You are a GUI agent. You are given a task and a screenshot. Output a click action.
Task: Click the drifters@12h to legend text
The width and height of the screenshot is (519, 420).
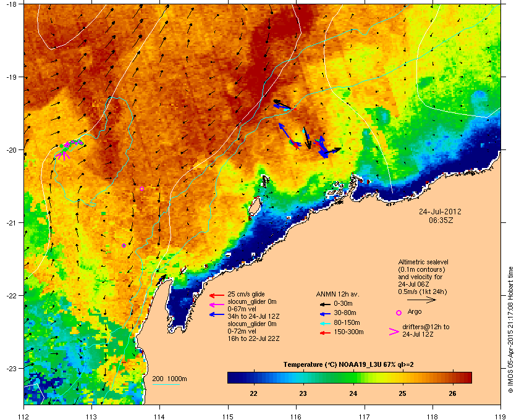point(426,327)
